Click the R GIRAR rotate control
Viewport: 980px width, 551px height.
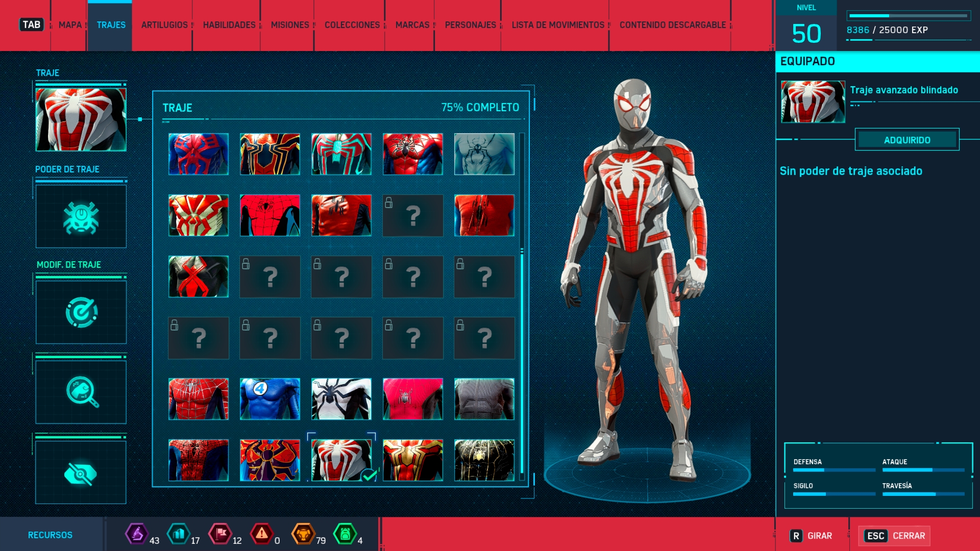pyautogui.click(x=811, y=536)
